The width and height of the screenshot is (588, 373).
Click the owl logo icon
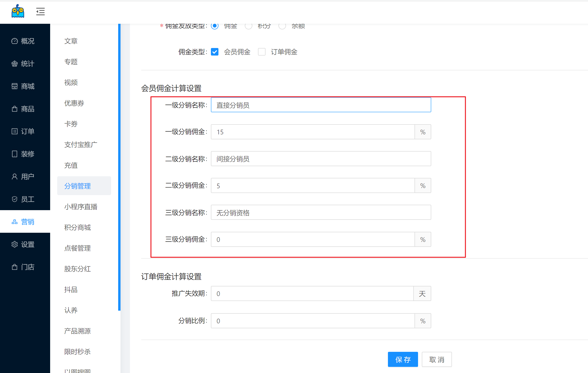coord(18,11)
